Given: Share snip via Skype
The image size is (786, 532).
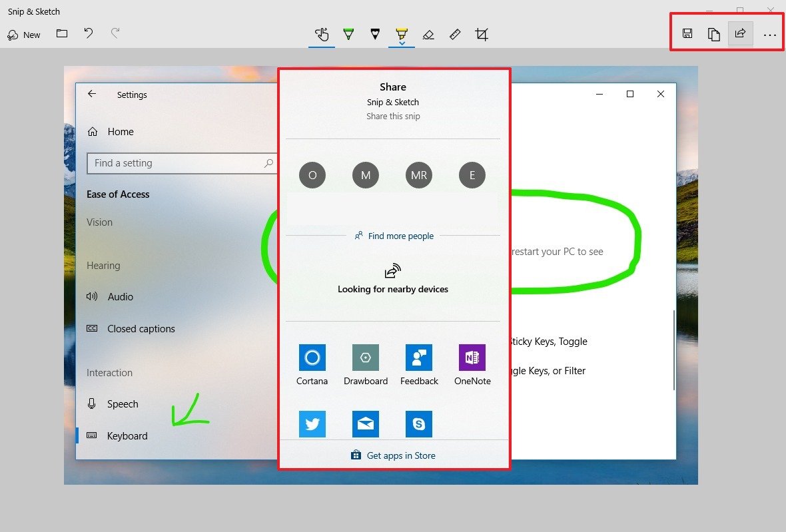Looking at the screenshot, I should coord(419,423).
